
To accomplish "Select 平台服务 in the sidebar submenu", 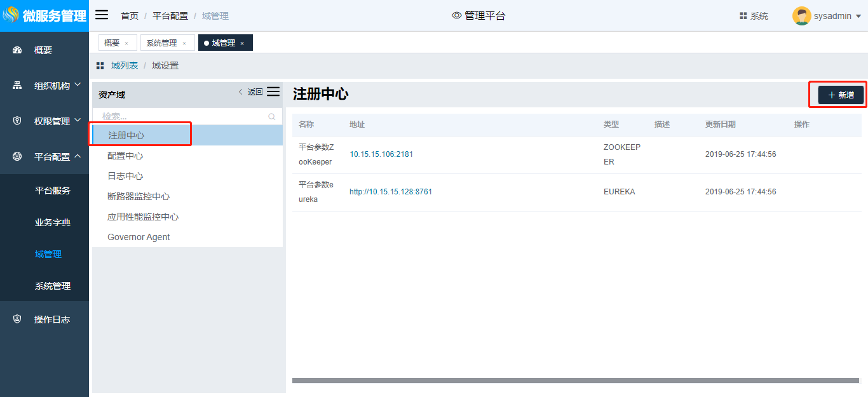I will [x=53, y=191].
